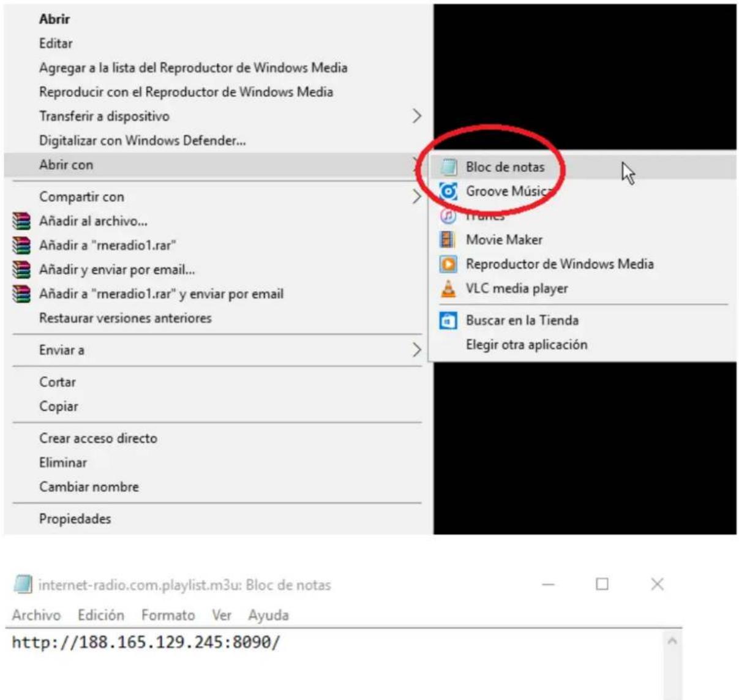This screenshot has width=739, height=700.
Task: Click WinRAR icon beside Añadir a "rneradio1.rar"
Action: point(21,246)
